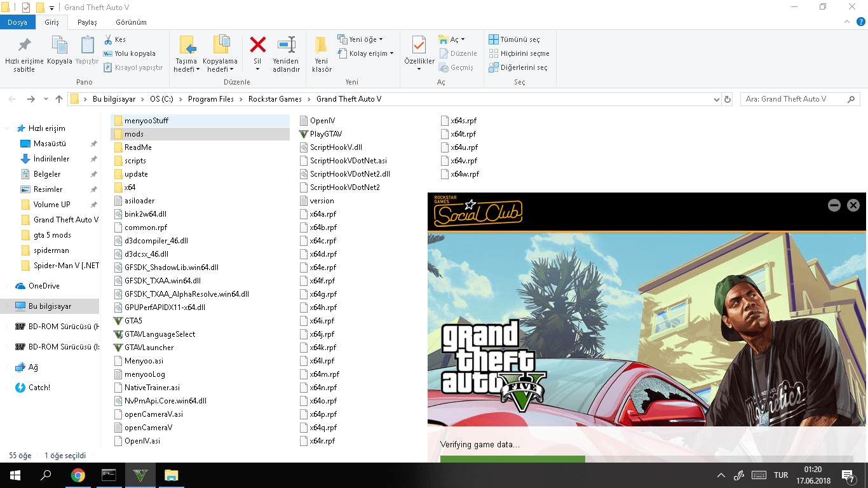
Task: Minimize the Social Club launcher
Action: [834, 205]
